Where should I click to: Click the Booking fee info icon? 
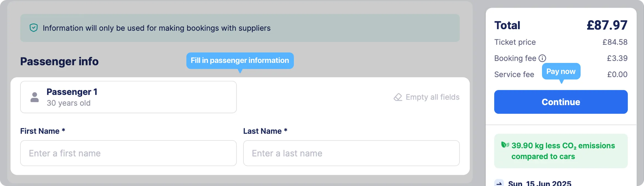point(542,58)
